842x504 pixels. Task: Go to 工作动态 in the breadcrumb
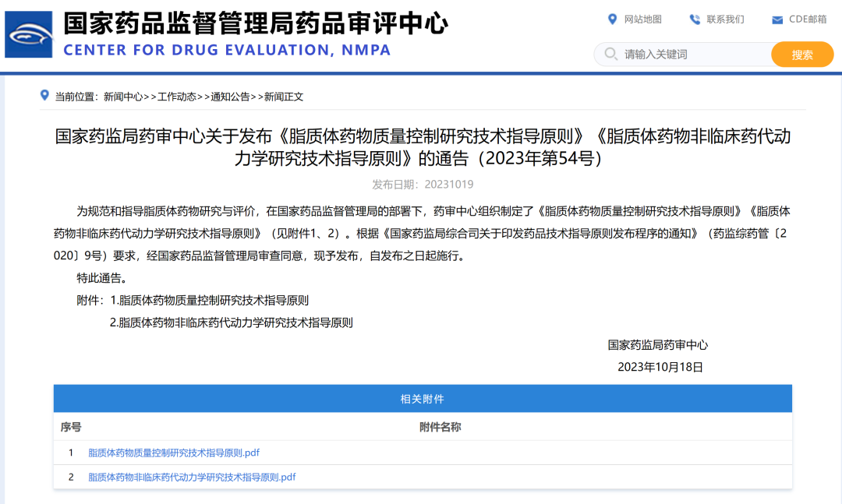177,97
